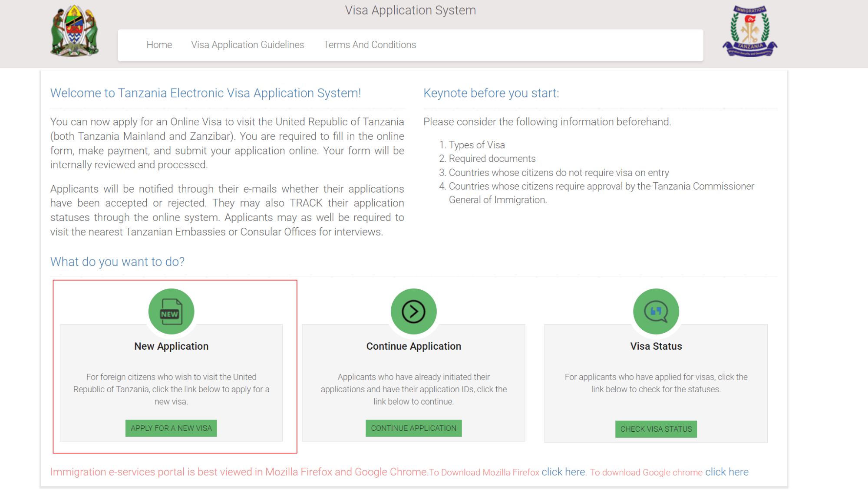Click the Visa Status icon
868x495 pixels.
point(656,311)
